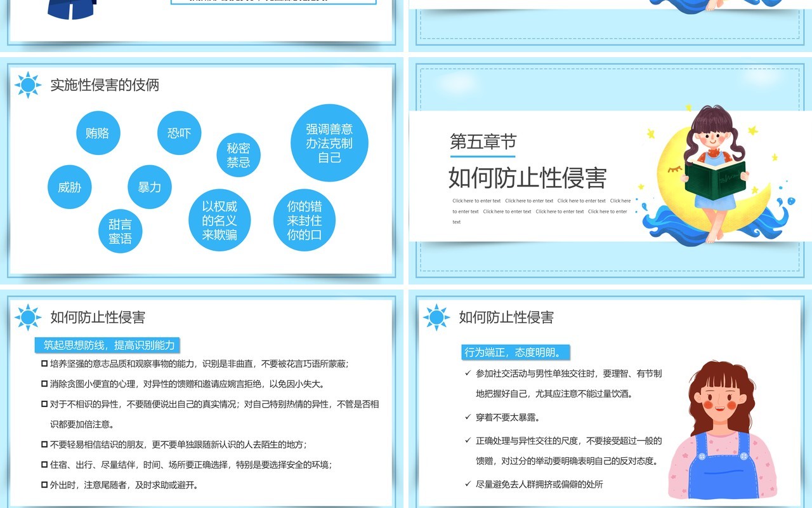Click the 以权威的名义来欺骗 bubble
Screen dimensions: 812x508
coord(219,220)
